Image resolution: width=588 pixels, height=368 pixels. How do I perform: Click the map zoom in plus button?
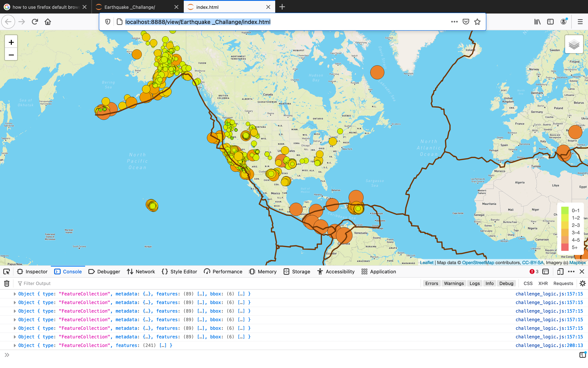11,42
